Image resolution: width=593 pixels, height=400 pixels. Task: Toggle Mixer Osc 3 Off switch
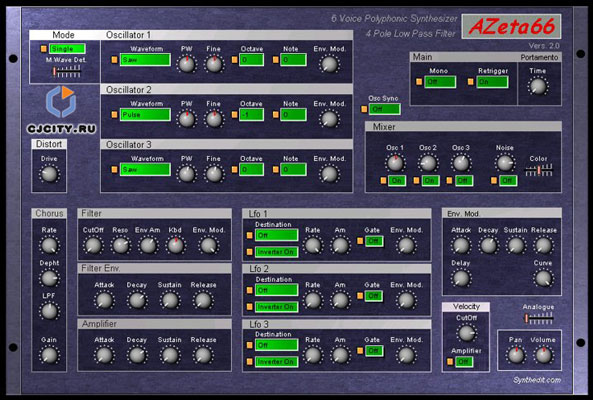[463, 180]
